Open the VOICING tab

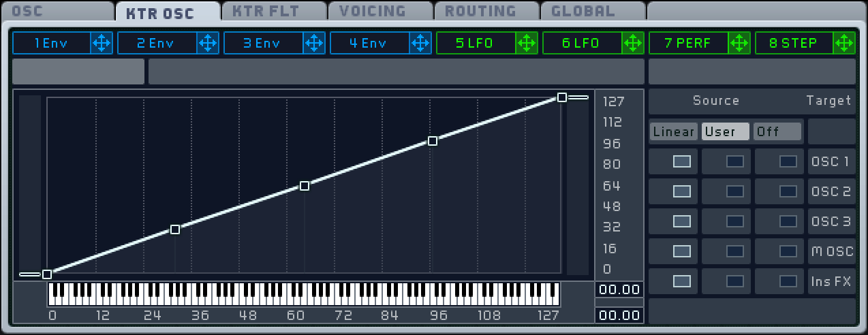coord(380,11)
